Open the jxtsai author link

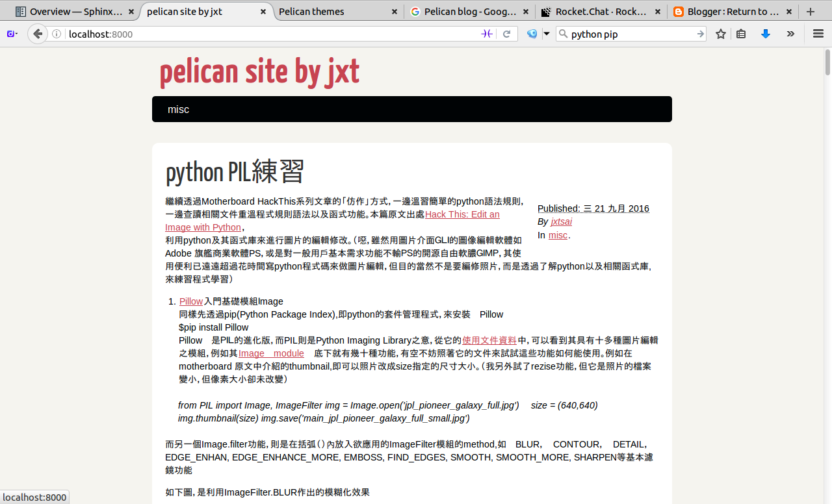[562, 221]
